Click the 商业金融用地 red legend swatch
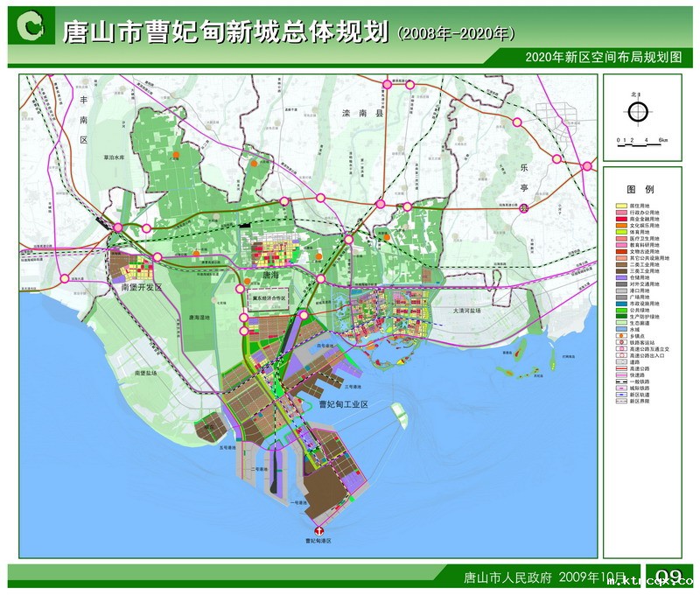This screenshot has width=700, height=595. coord(622,220)
